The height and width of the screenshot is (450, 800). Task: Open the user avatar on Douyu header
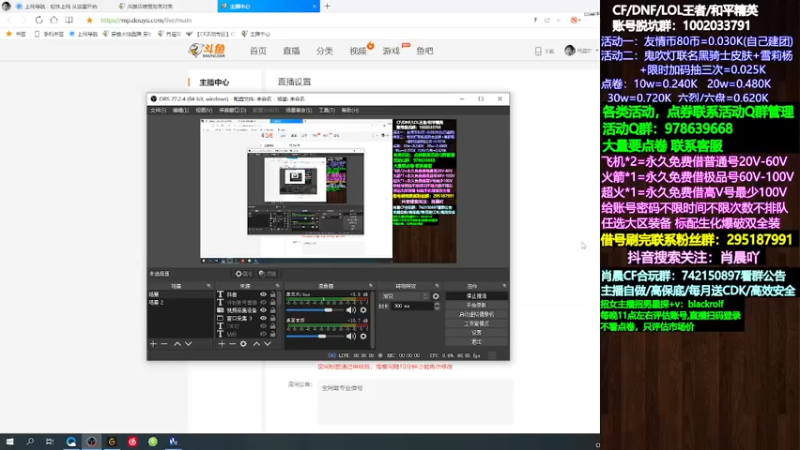click(570, 50)
